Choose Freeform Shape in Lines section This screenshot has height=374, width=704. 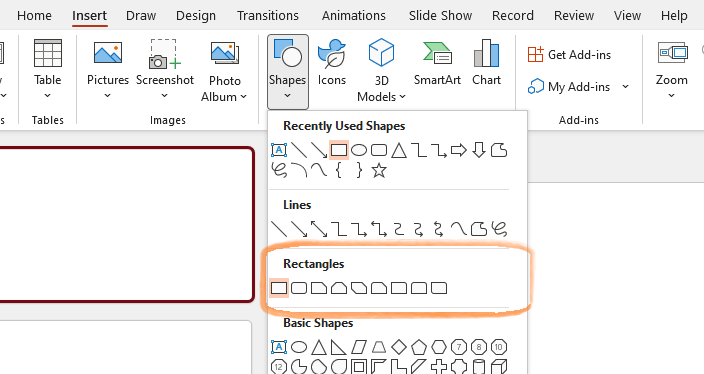tap(479, 229)
